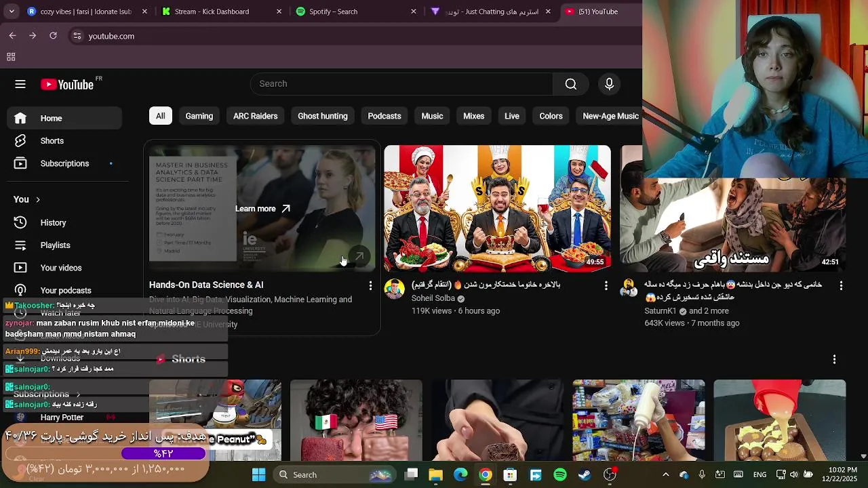Open Hands-On Data Science & AI title
868x488 pixels.
pos(206,285)
